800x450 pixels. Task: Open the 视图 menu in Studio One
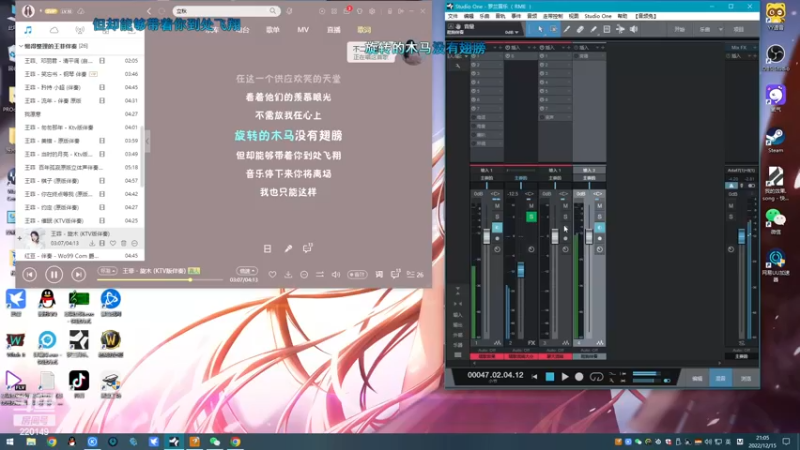[573, 16]
